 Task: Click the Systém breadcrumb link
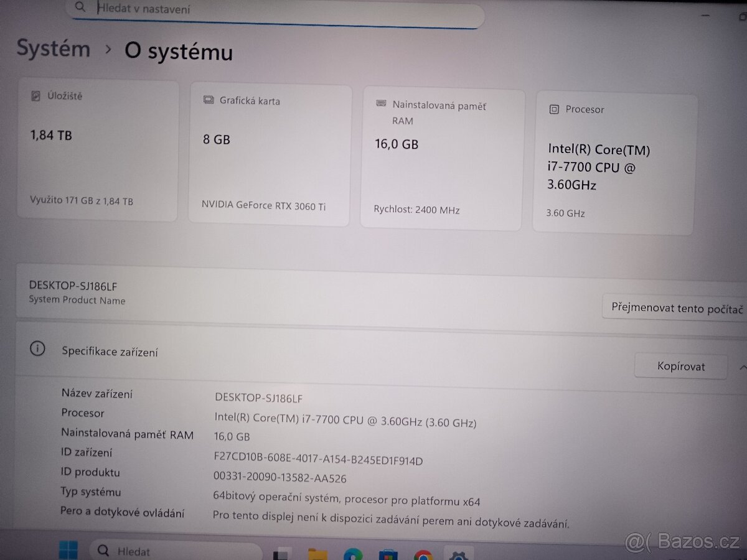[x=53, y=49]
